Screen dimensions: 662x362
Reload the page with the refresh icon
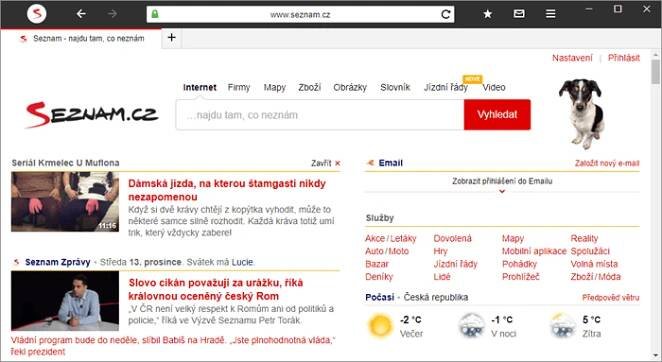pyautogui.click(x=445, y=14)
